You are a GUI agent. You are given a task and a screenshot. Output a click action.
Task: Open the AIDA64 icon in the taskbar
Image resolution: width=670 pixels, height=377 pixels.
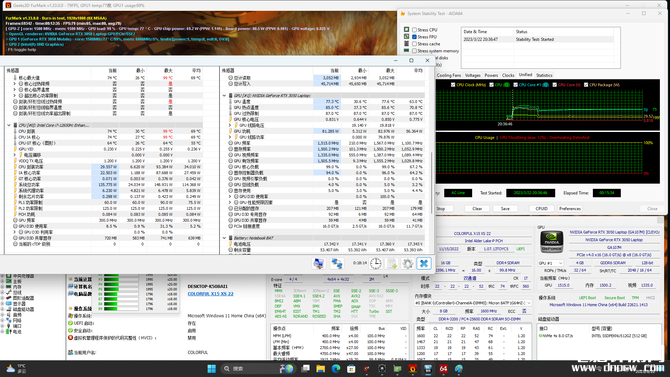pos(444,368)
